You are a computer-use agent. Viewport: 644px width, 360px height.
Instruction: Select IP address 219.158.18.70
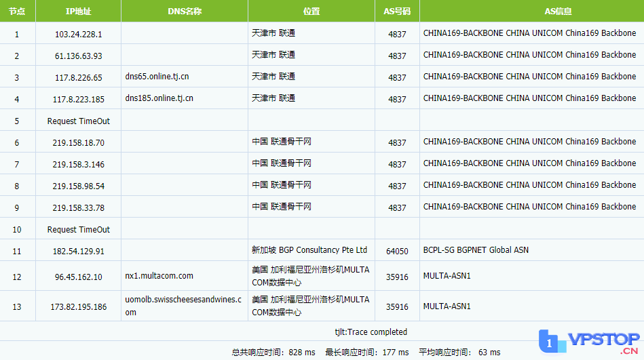79,143
